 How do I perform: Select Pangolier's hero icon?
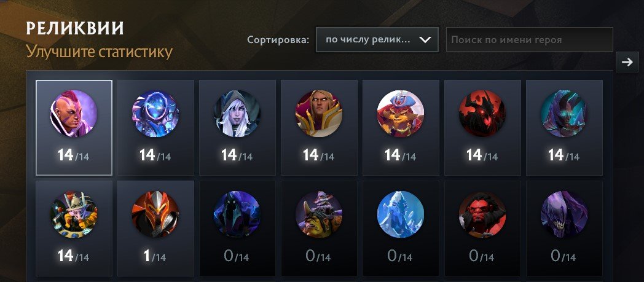click(x=401, y=114)
